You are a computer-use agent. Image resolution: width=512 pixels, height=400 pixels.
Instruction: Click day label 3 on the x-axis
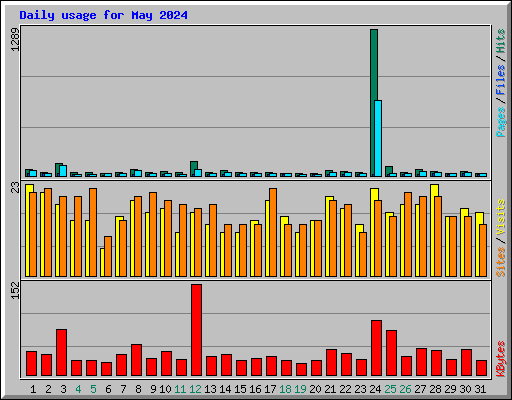pos(63,389)
